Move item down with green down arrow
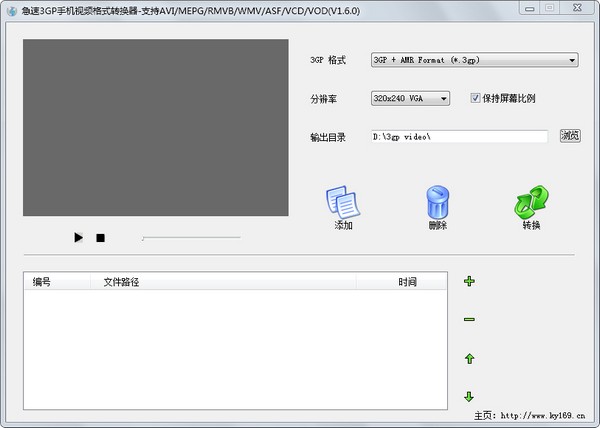 point(469,396)
